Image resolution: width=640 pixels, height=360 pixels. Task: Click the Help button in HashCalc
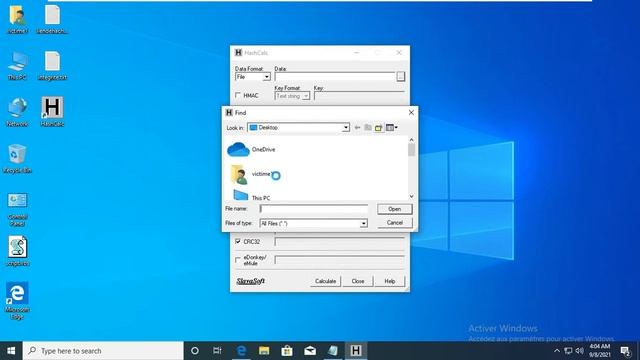(x=390, y=281)
